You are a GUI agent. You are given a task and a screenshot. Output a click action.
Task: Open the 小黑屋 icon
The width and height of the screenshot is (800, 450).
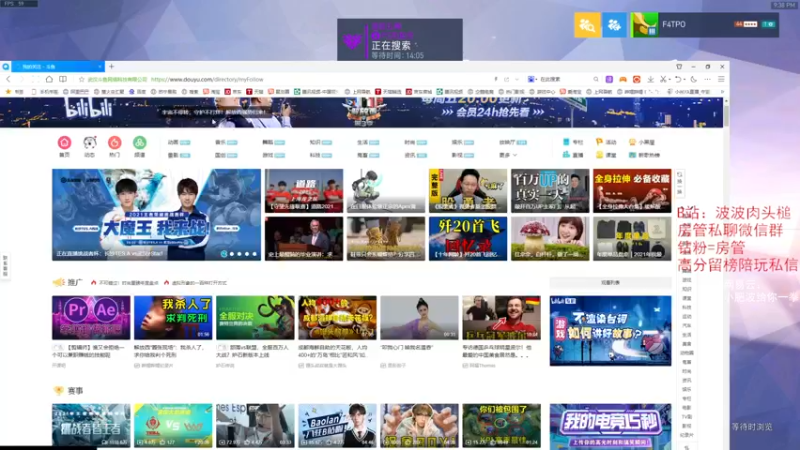click(x=632, y=142)
